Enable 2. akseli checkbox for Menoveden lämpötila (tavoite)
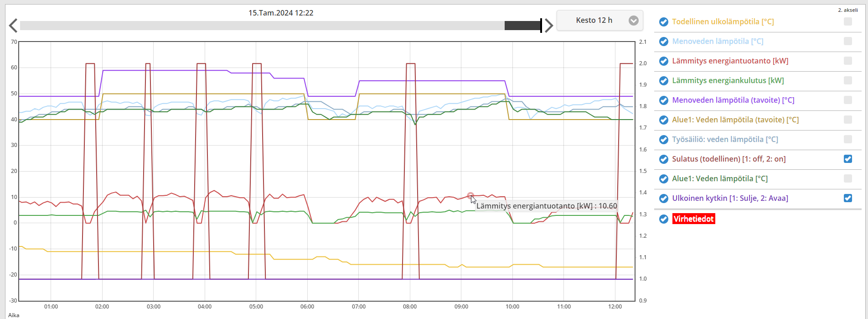868x319 pixels. (848, 100)
